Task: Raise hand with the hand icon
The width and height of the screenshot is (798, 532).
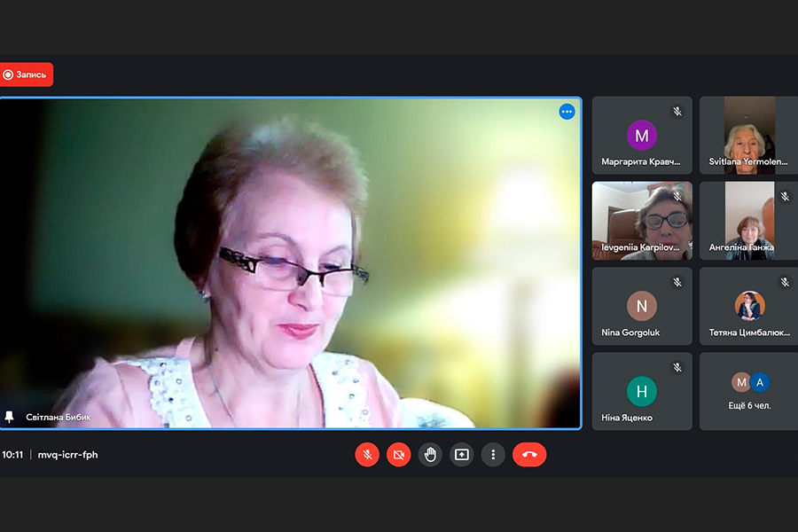Action: point(430,455)
